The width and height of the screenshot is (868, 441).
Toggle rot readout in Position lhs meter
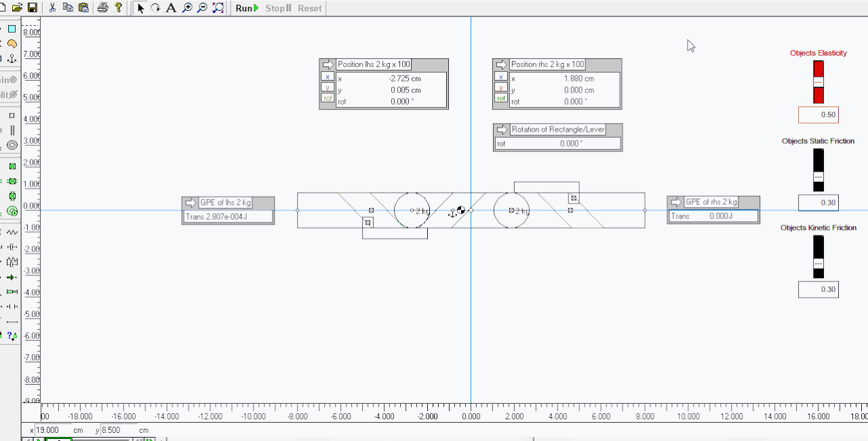click(328, 98)
